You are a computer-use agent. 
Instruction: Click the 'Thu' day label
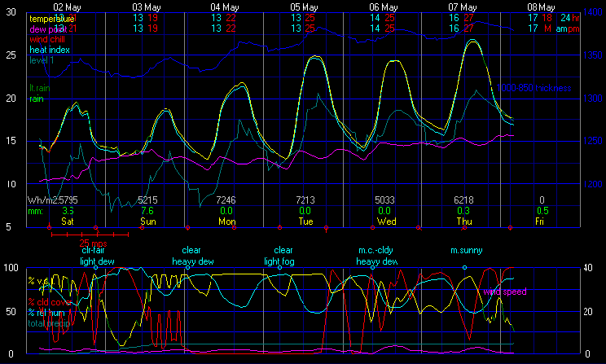click(464, 221)
